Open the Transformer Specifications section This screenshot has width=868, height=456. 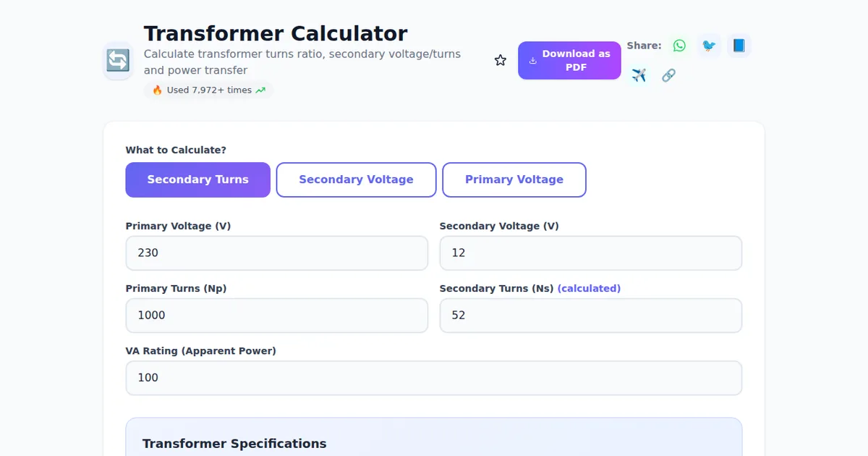pos(235,443)
